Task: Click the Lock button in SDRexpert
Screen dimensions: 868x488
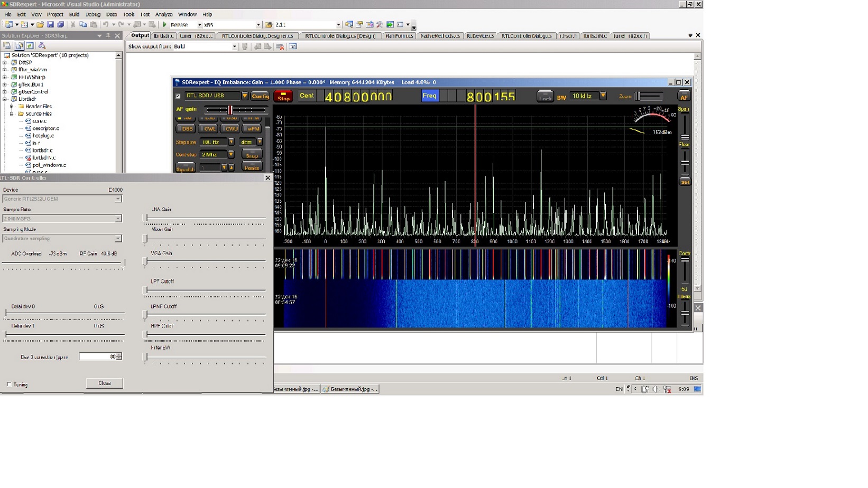Action: 545,97
